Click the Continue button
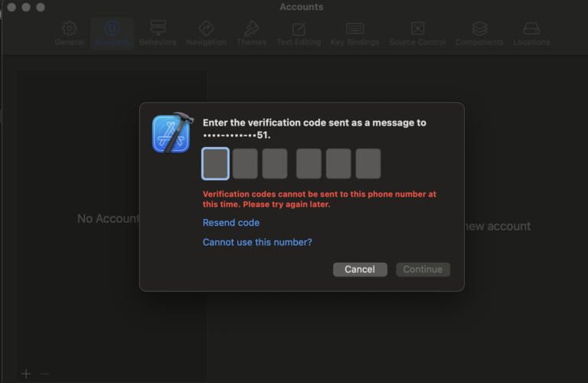Screen dimensions: 588x383 pyautogui.click(x=423, y=270)
